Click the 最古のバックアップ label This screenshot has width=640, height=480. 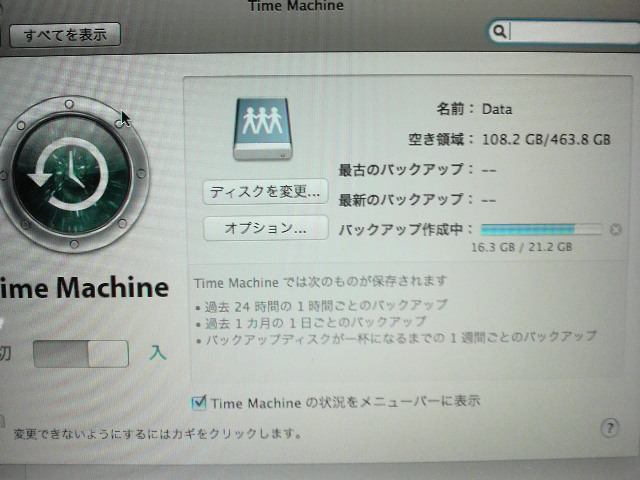[x=405, y=169]
